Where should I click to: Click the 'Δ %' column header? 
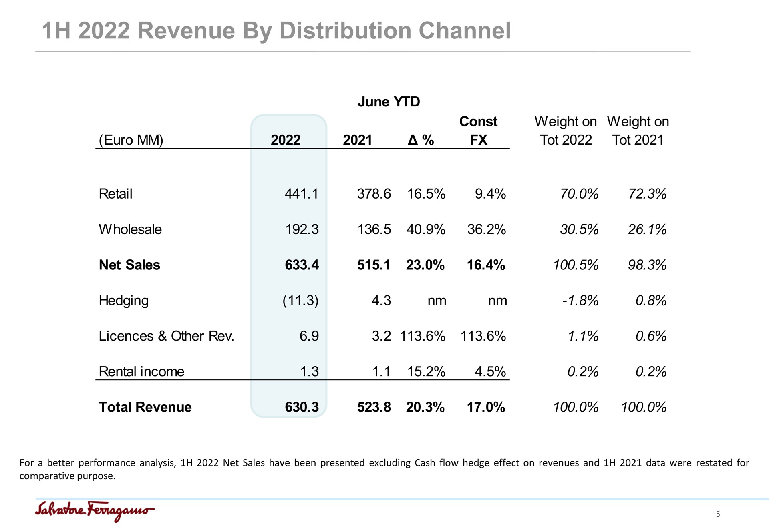[x=421, y=140]
